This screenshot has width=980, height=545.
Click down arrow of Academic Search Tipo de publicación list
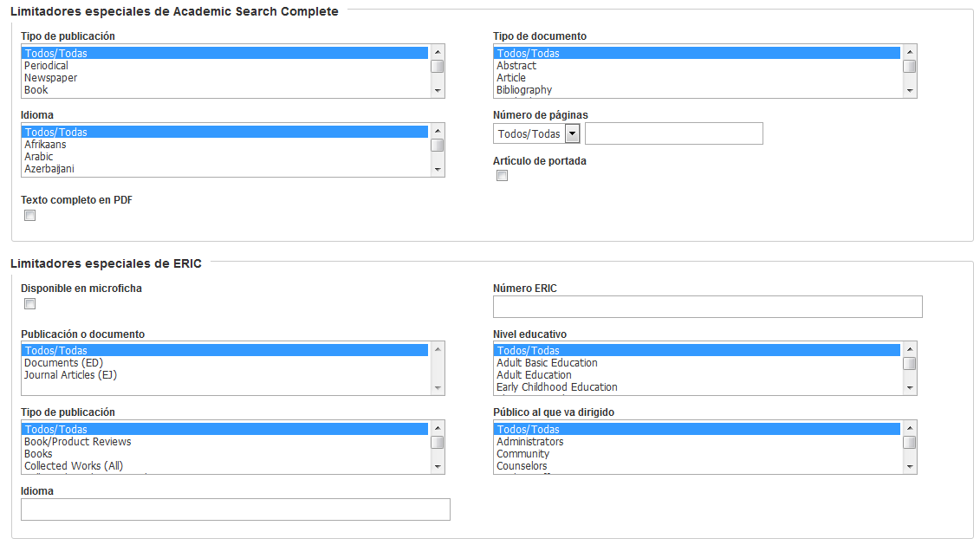pyautogui.click(x=438, y=91)
